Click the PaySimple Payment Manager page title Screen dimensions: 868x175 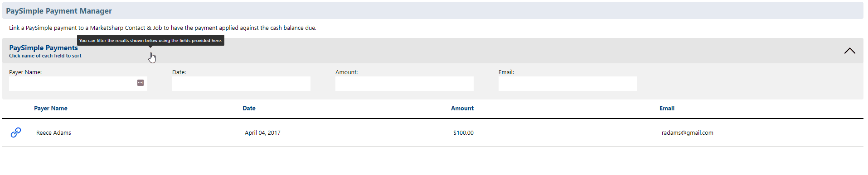point(59,11)
